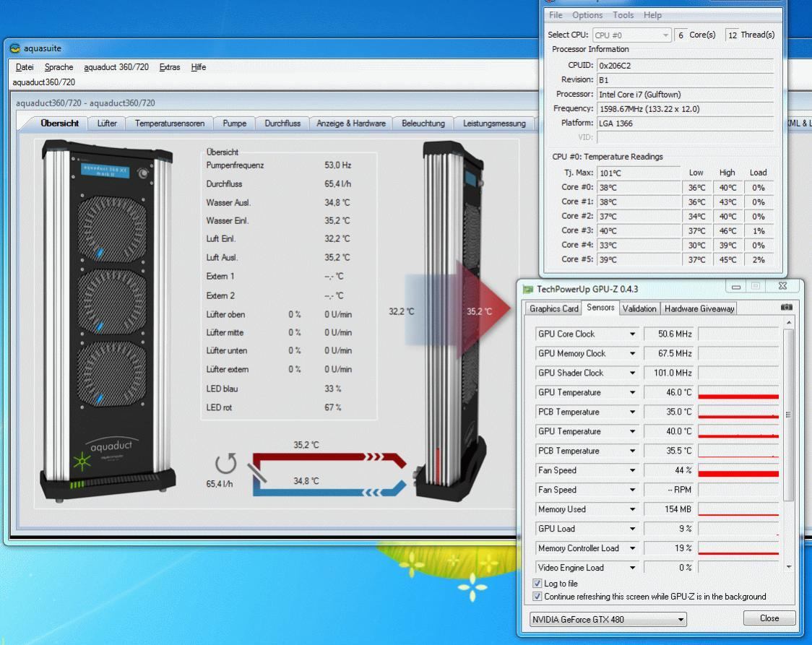
Task: Switch to GPU-Z Graphics Card tab
Action: 553,308
